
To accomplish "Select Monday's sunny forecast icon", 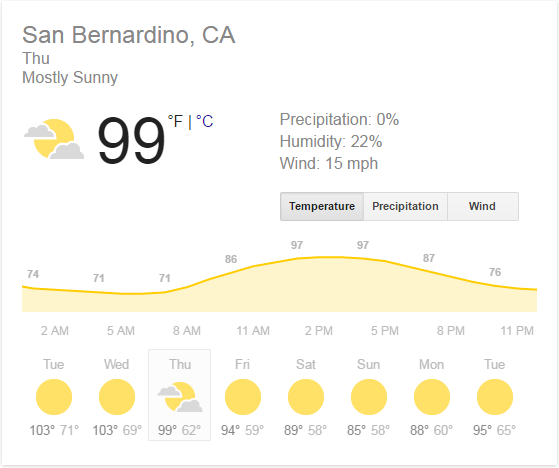I will (432, 397).
